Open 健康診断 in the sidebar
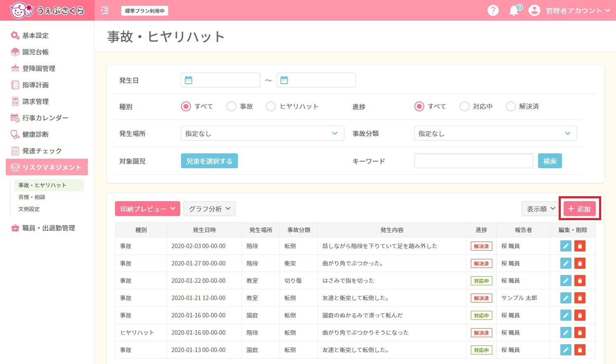This screenshot has width=616, height=364. click(35, 134)
